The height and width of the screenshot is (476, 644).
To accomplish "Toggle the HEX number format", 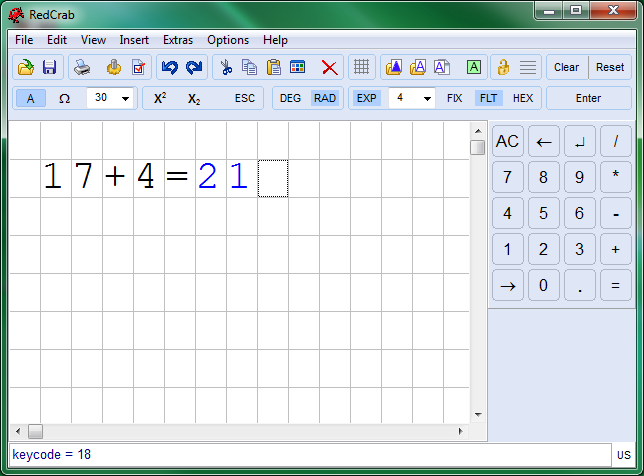I will coord(523,98).
